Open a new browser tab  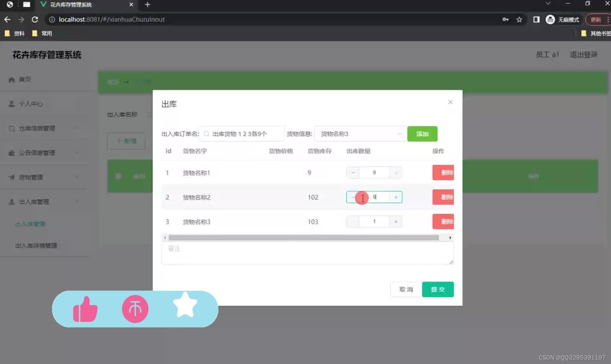(x=147, y=5)
